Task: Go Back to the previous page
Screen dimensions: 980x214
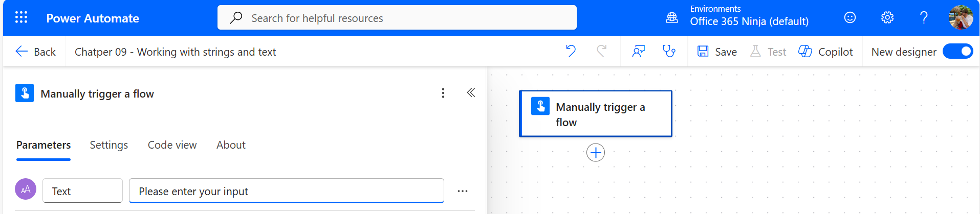Action: [x=35, y=52]
